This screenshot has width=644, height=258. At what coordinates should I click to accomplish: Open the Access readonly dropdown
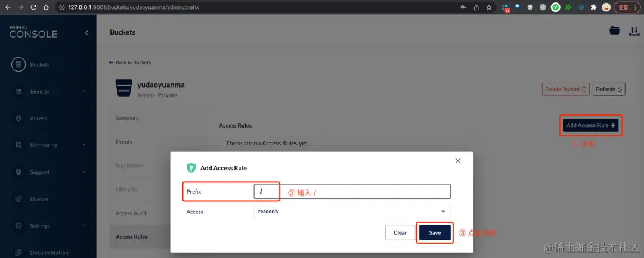[x=352, y=212]
